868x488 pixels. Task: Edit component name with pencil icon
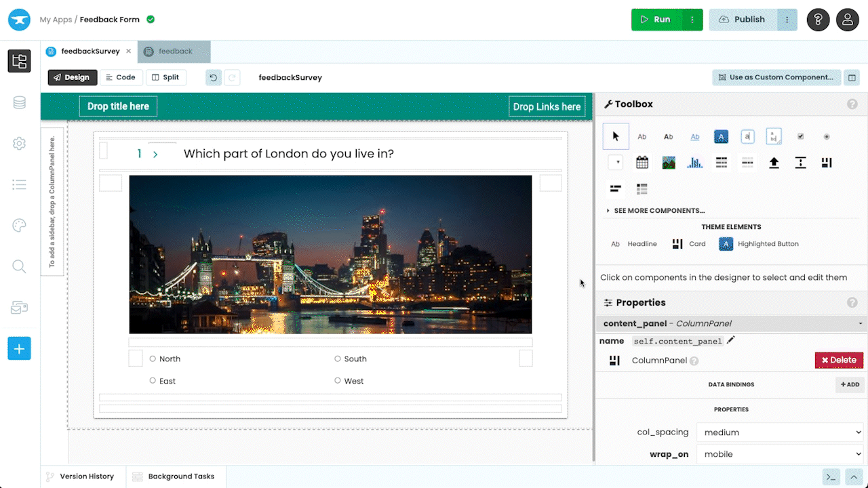[x=730, y=340]
